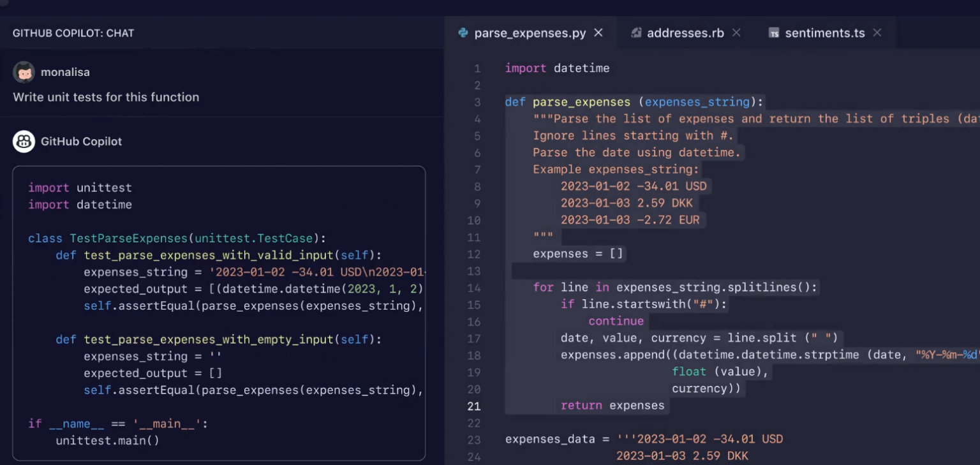
Task: Click the Ruby icon on addresses.rb tab
Action: click(x=635, y=32)
